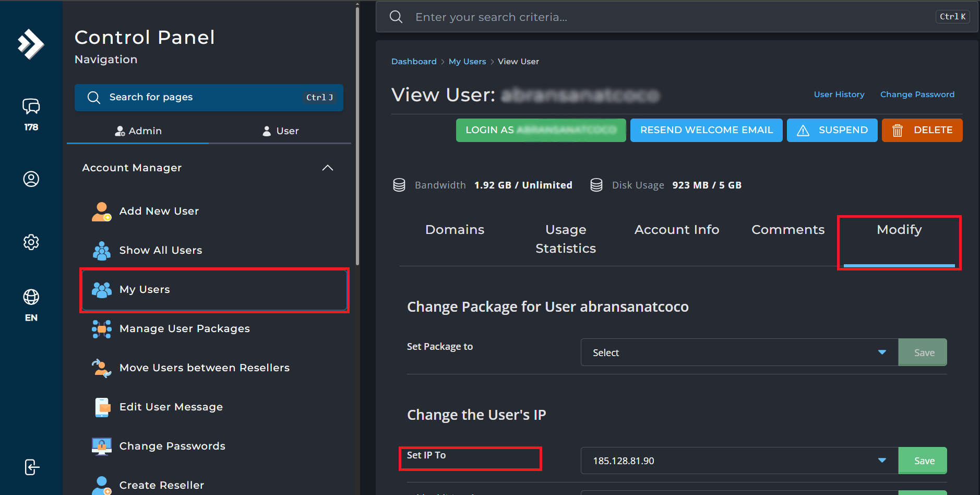
Task: Click the 'Change the User's IP' heading
Action: pyautogui.click(x=476, y=415)
